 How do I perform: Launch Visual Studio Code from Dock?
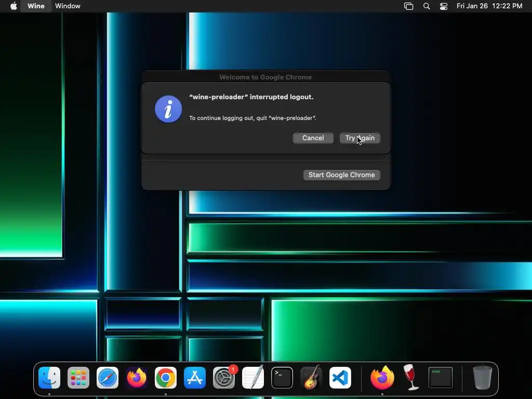click(340, 378)
